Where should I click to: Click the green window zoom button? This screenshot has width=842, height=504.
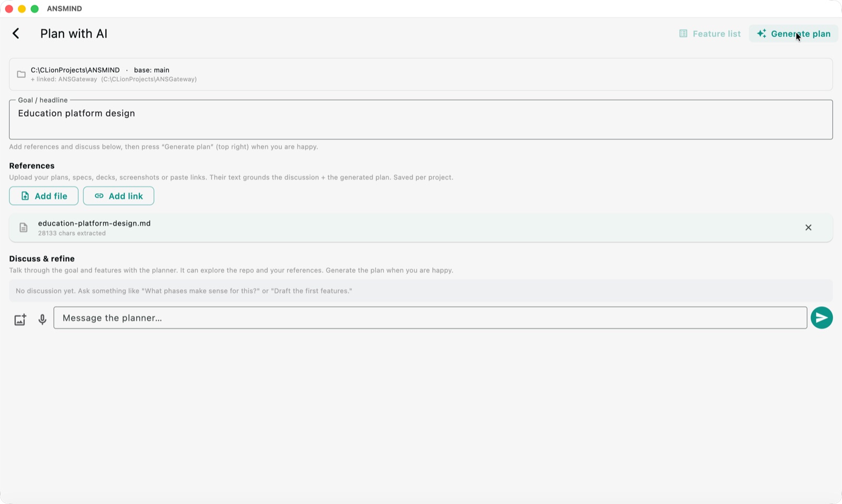(x=35, y=9)
